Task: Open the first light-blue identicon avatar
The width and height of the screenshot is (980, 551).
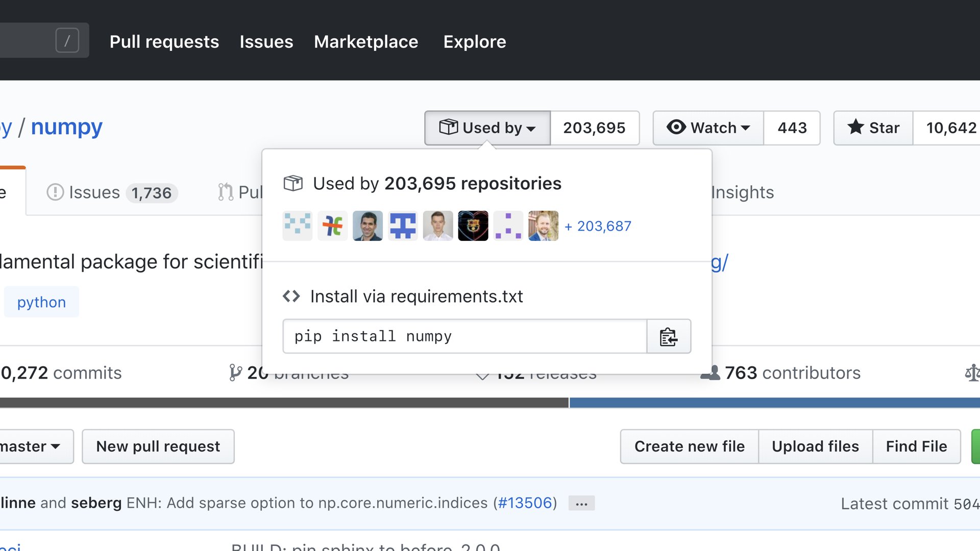Action: click(x=298, y=226)
